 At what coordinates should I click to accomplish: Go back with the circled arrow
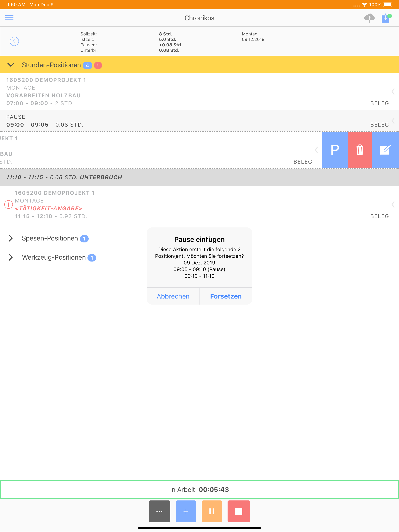click(x=14, y=41)
